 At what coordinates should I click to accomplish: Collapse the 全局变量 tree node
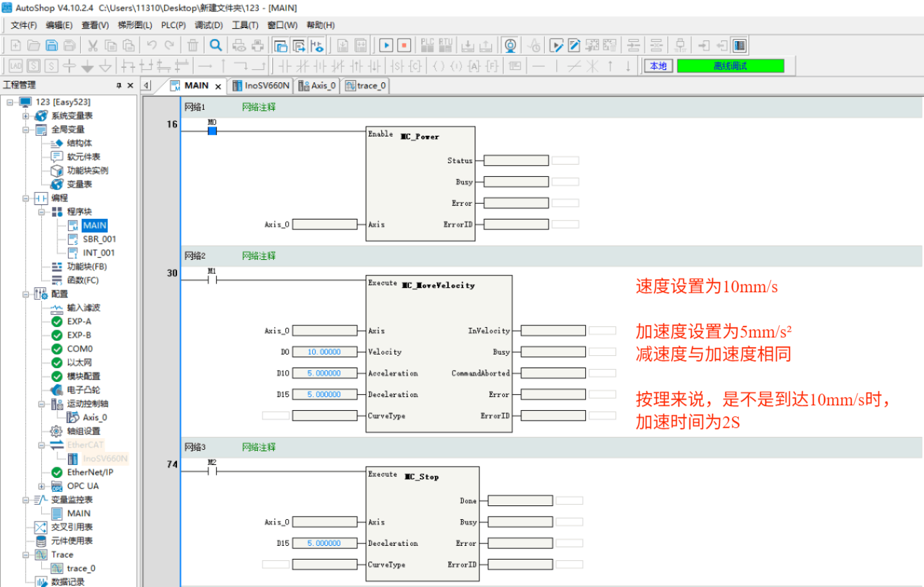click(x=25, y=130)
